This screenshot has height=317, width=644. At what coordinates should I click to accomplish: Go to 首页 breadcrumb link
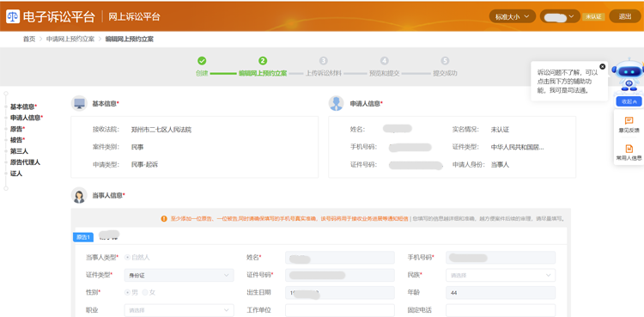coord(28,39)
